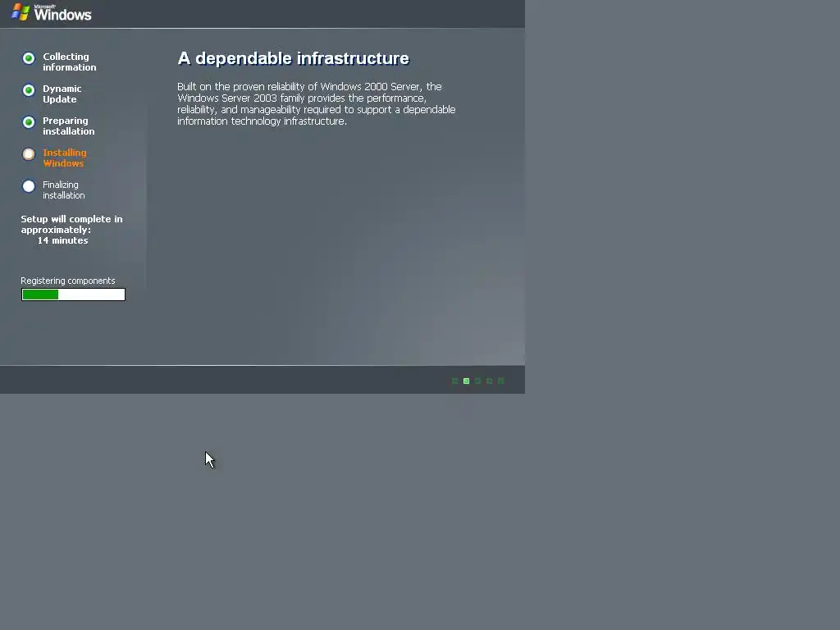Screen dimensions: 840x630
Task: Click the 'Collecting information' label
Action: point(70,62)
